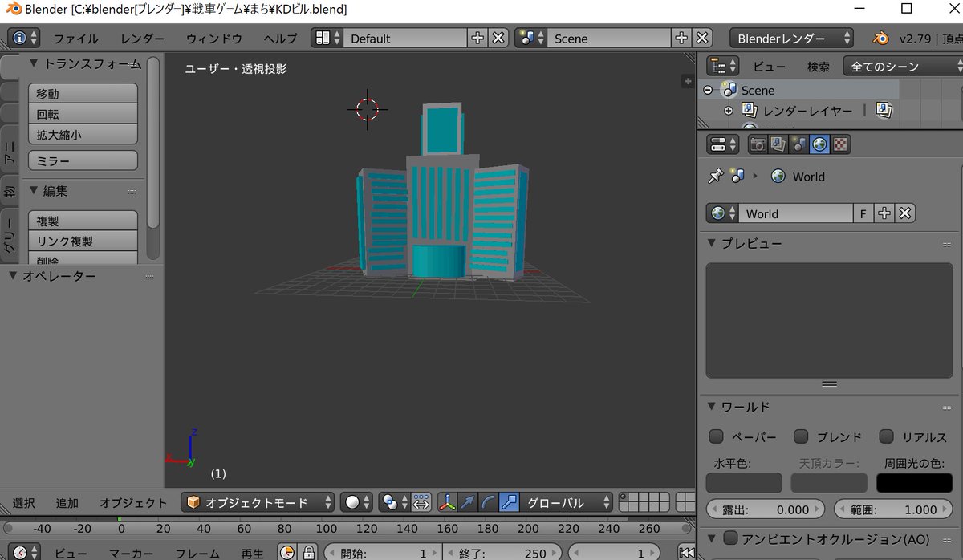
Task: Open the Render tab with camera icon
Action: (758, 144)
